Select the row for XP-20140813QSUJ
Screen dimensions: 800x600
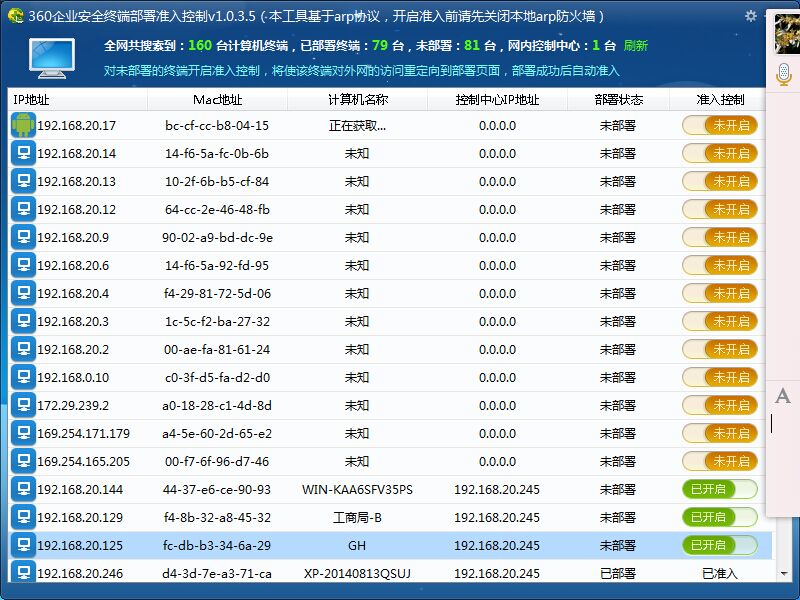click(357, 573)
